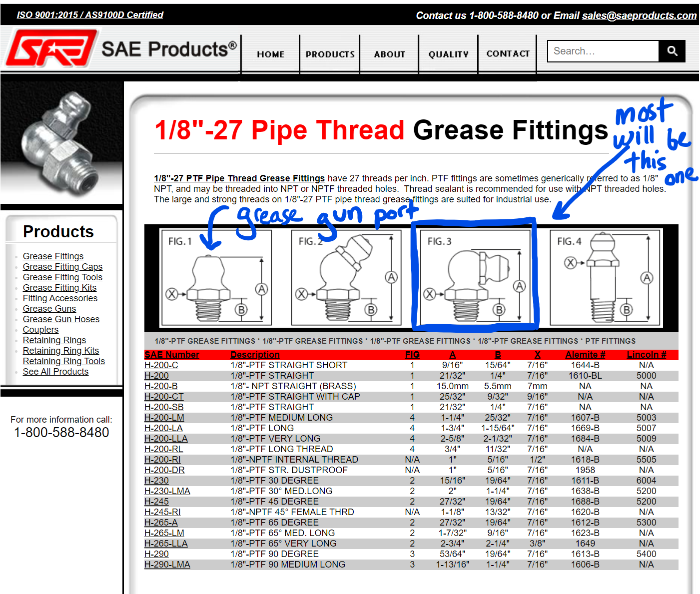700x594 pixels.
Task: Click the 1/8"-27 PTF Pipe Thread Grease Fittings link
Action: click(x=239, y=178)
